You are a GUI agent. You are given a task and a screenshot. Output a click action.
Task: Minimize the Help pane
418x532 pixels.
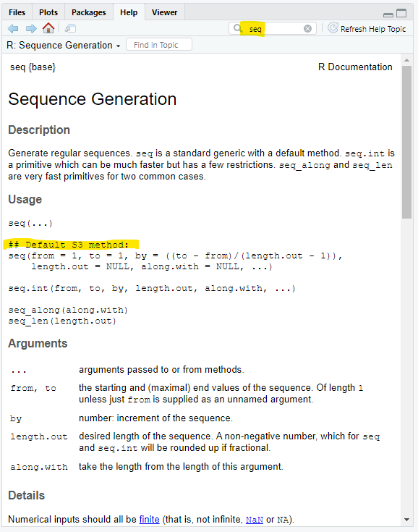click(x=388, y=14)
